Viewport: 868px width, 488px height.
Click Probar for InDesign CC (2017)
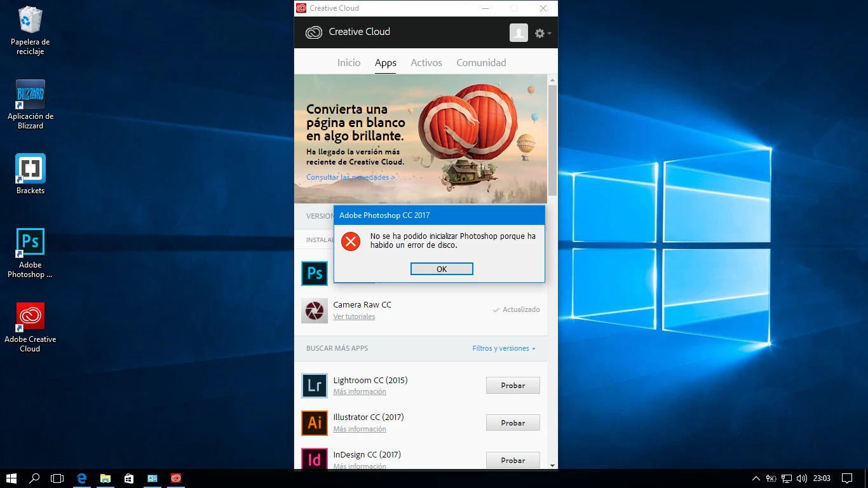(513, 460)
